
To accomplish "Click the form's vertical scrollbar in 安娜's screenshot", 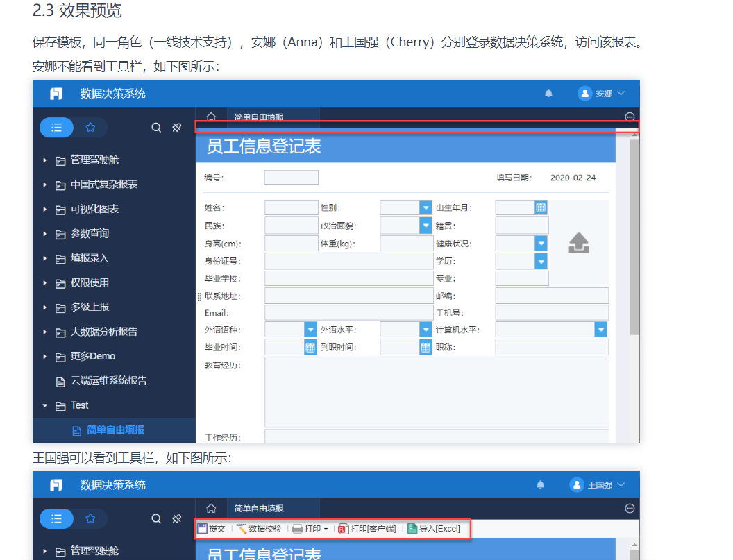I will point(634,237).
